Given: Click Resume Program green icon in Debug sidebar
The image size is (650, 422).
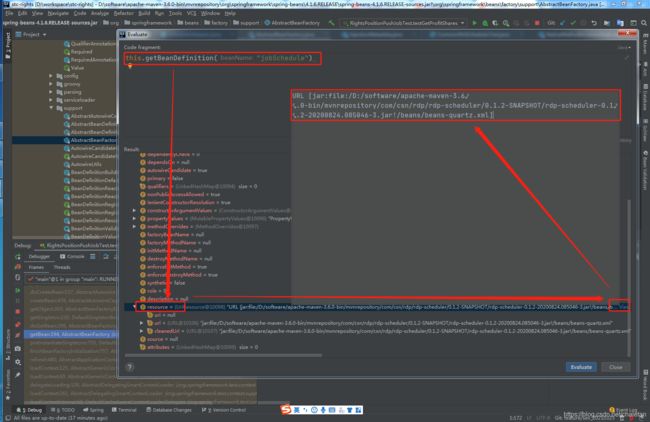Looking at the screenshot, I should click(18, 291).
